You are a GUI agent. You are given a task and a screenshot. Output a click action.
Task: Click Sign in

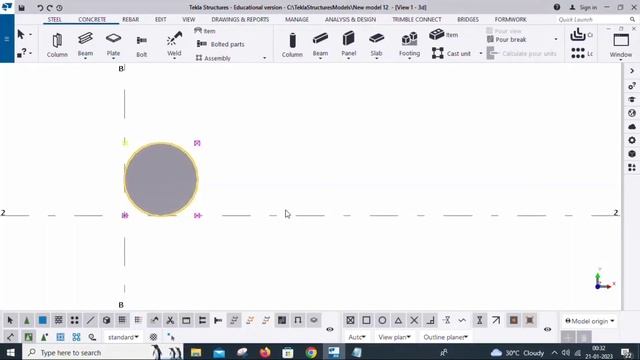584,7
